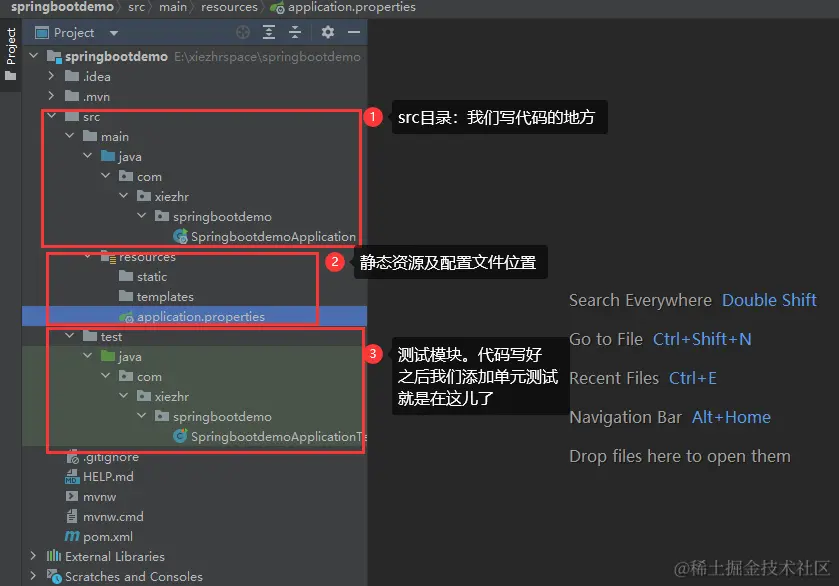Select application.properties in the tree

[x=201, y=317]
